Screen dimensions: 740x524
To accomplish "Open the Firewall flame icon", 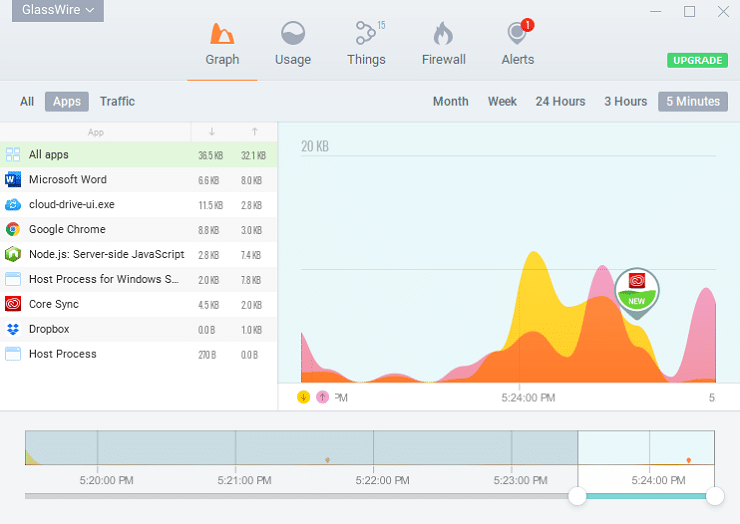I will pos(443,34).
